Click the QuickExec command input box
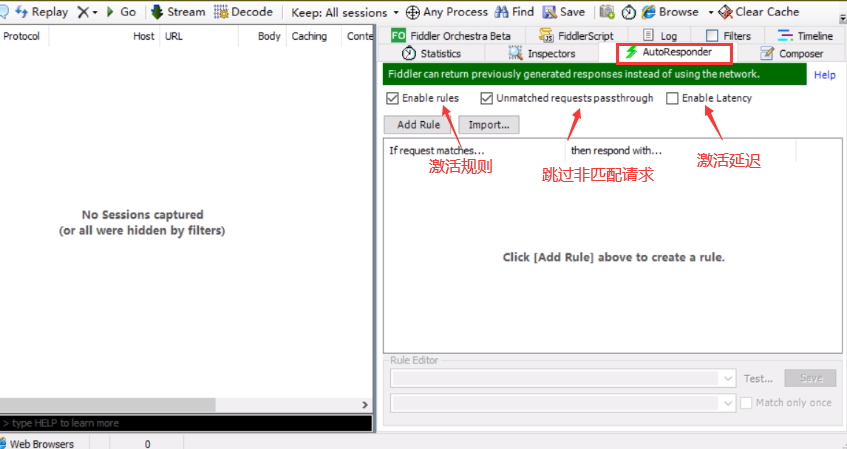Viewport: 847px width, 449px height. (x=186, y=423)
